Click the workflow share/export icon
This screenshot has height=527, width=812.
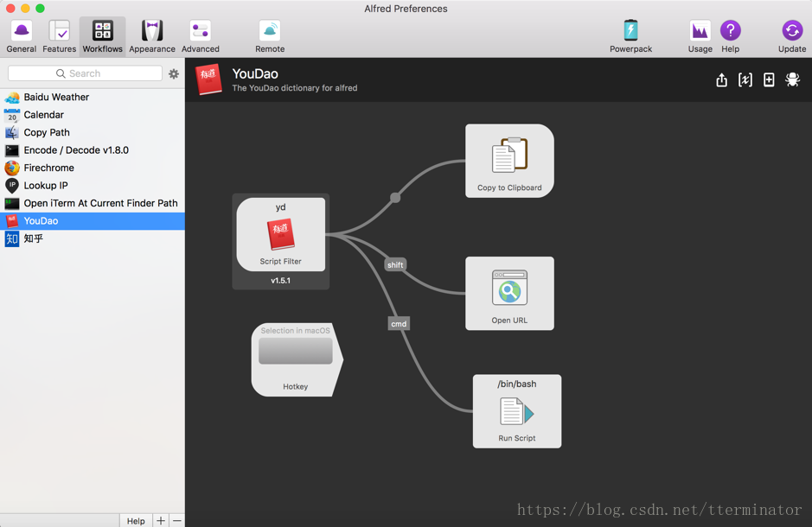pos(721,79)
